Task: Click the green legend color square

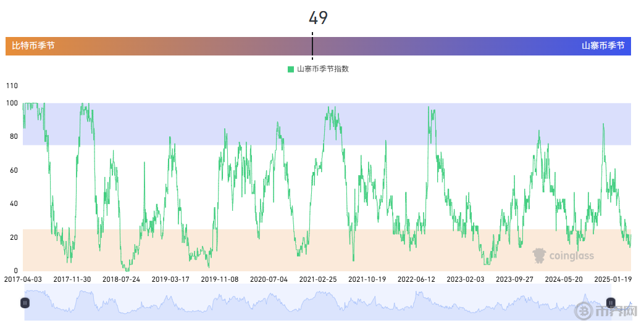Action: 291,69
